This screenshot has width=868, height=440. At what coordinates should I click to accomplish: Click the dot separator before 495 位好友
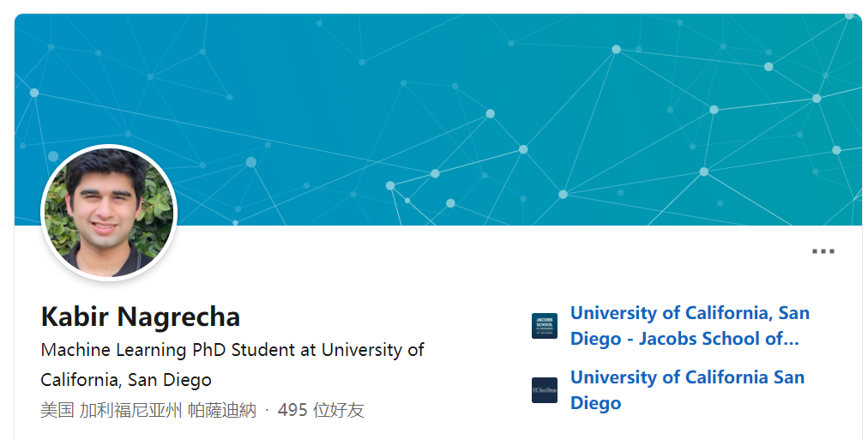(267, 411)
